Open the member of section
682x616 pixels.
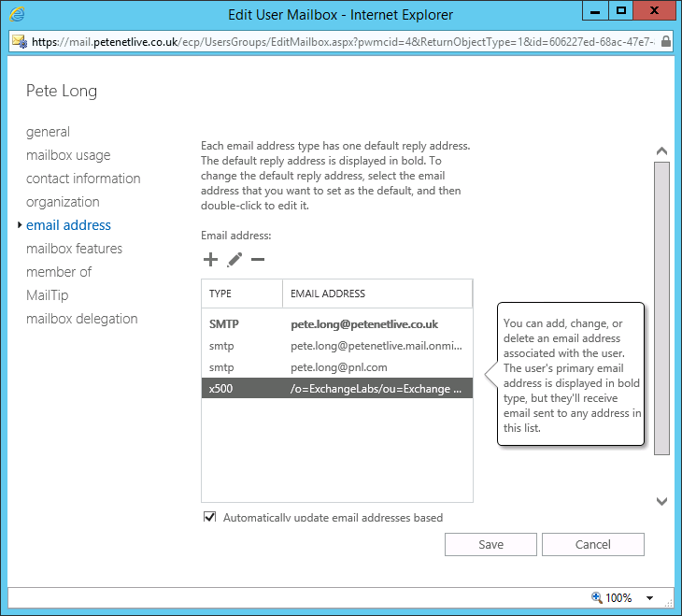59,272
